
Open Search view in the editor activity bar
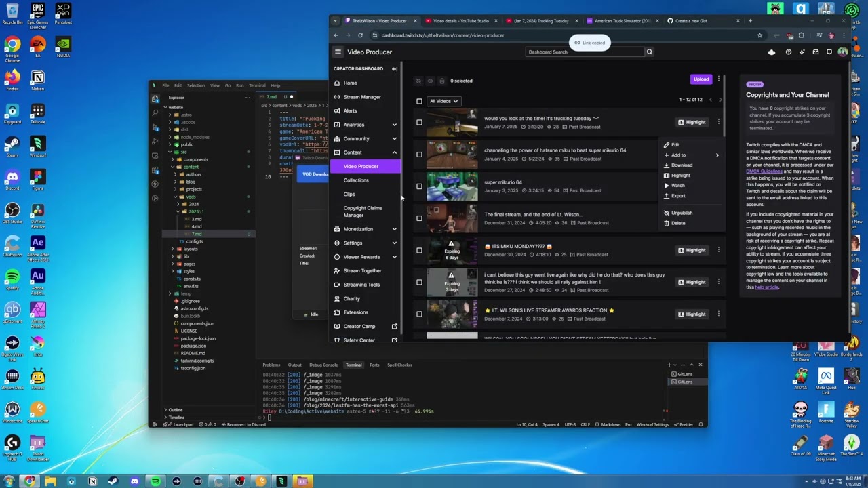pos(155,113)
